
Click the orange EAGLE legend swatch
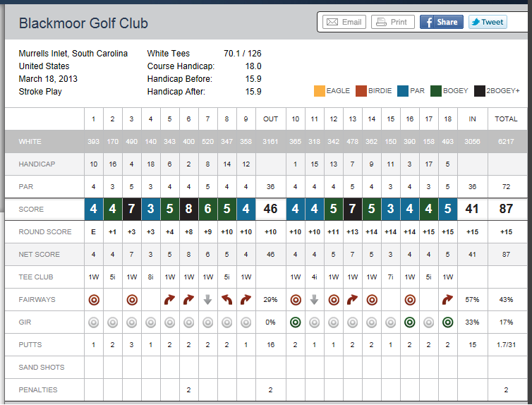click(319, 91)
